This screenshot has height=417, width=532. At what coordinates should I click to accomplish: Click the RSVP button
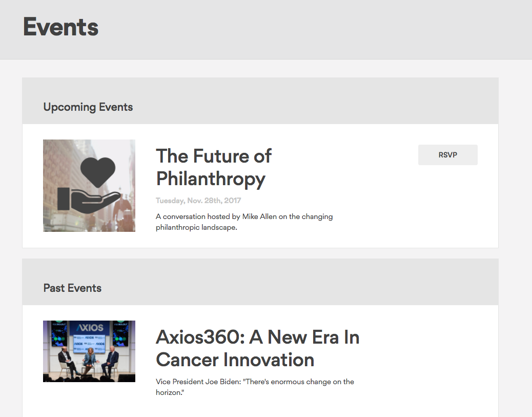tap(447, 155)
